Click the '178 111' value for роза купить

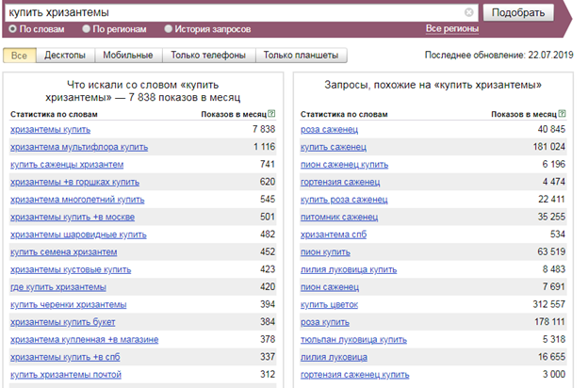(x=549, y=322)
